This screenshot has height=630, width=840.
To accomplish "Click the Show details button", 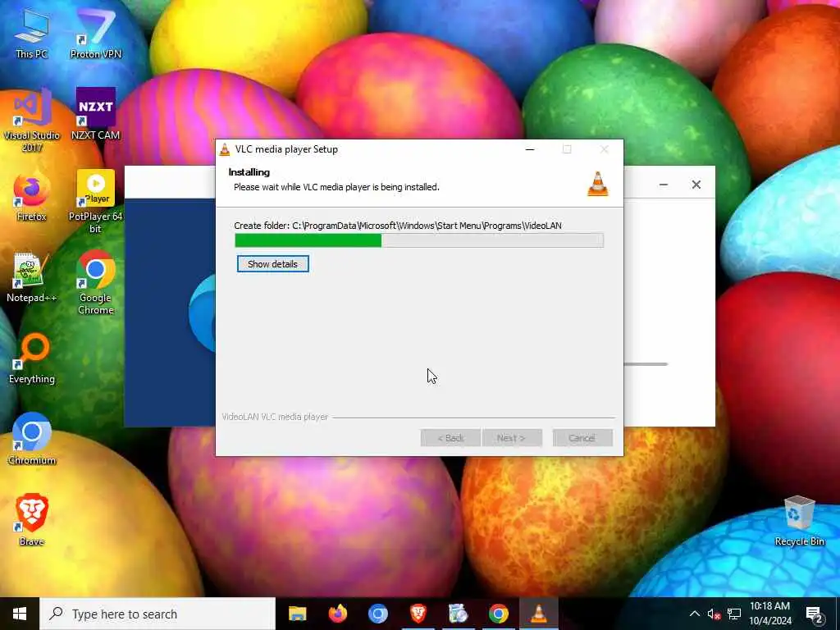I will pos(272,264).
